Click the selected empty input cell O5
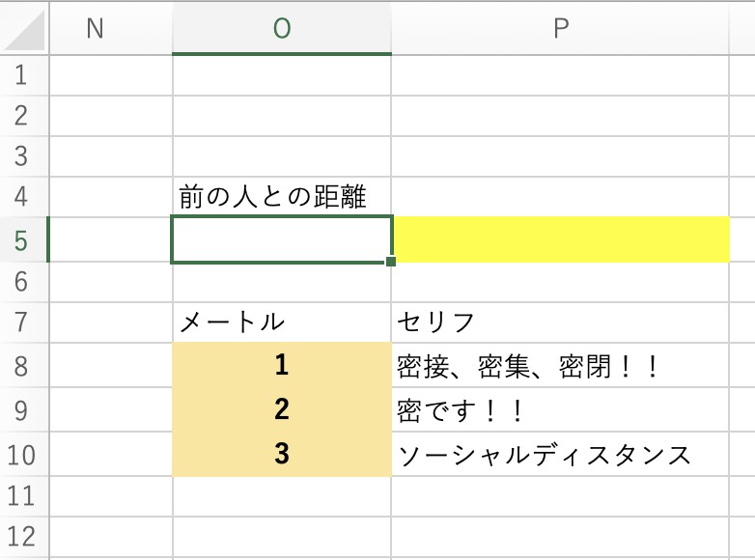This screenshot has width=755, height=560. [x=282, y=239]
